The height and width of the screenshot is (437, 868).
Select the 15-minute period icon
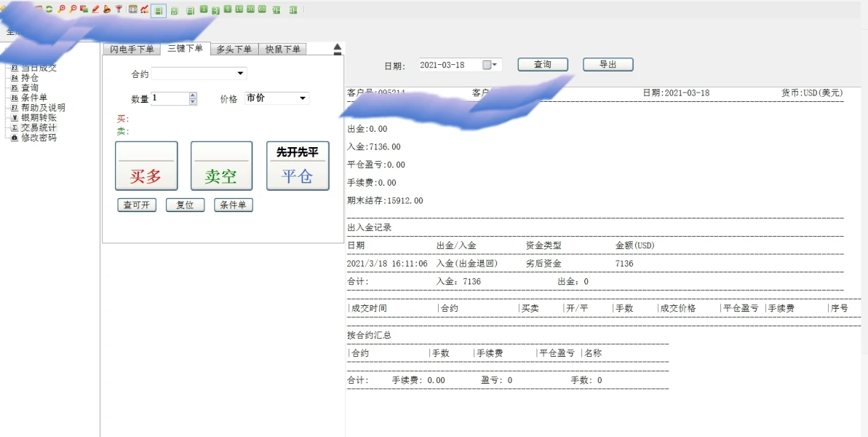[239, 9]
